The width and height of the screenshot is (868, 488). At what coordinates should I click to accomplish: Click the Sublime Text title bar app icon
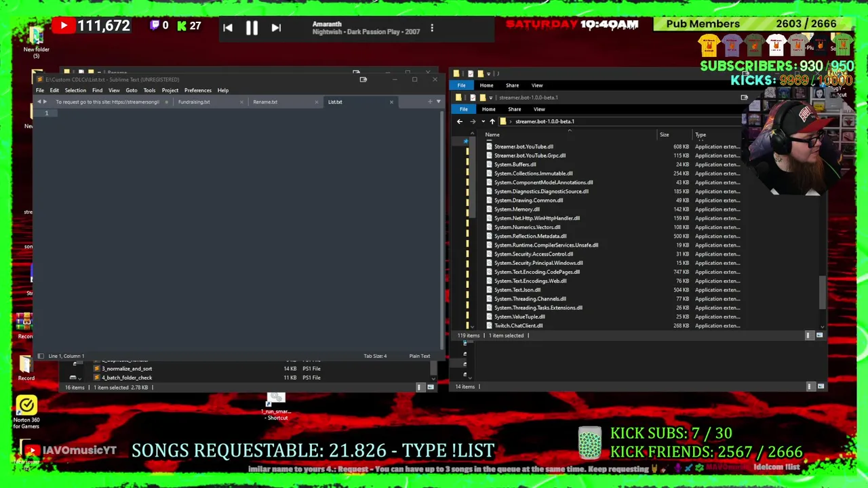(39, 80)
